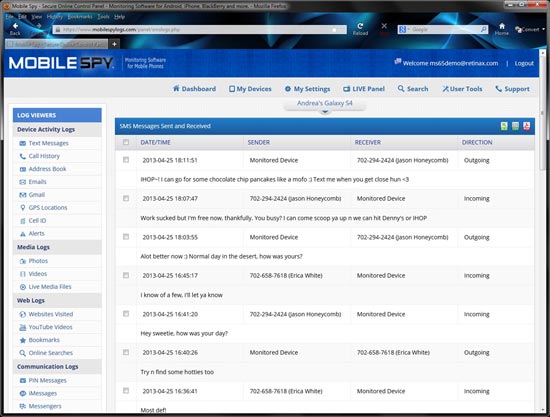Open My Settings navigation item
This screenshot has width=550, height=417.
(308, 89)
